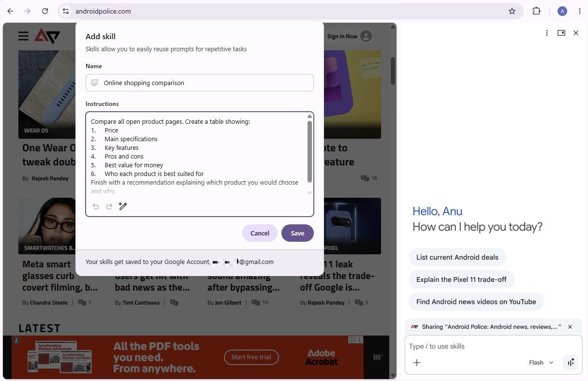Cancel adding the skill
588x381 pixels.
[x=260, y=233]
